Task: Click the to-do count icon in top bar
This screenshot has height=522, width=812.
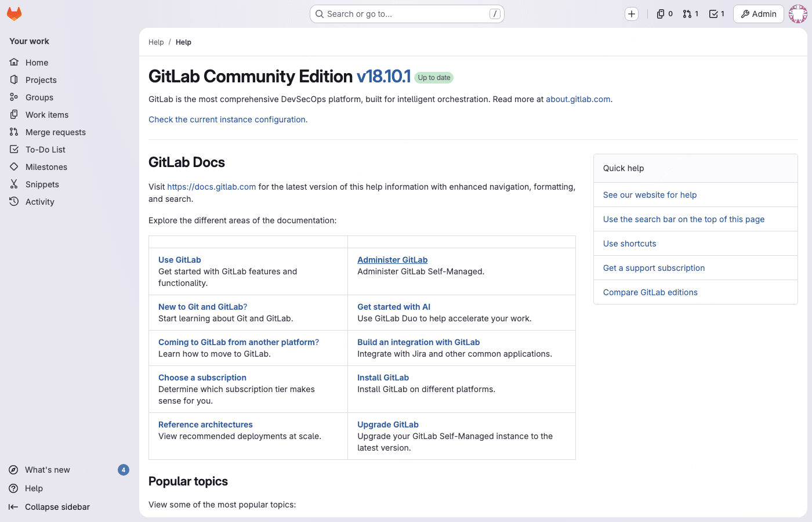Action: point(716,13)
